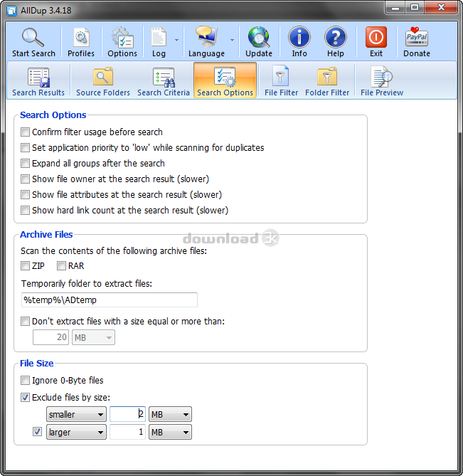
Task: Click the PayPal Donate icon
Action: [x=416, y=37]
